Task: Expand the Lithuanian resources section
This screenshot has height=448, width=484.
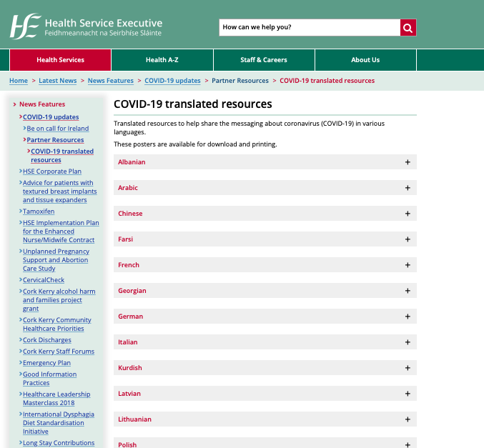Action: pos(265,419)
